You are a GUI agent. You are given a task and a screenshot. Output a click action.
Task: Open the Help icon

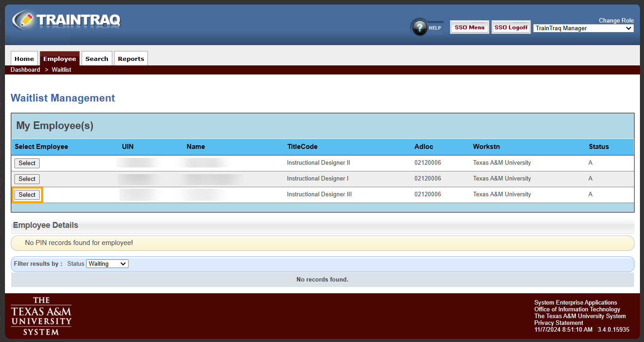(426, 28)
